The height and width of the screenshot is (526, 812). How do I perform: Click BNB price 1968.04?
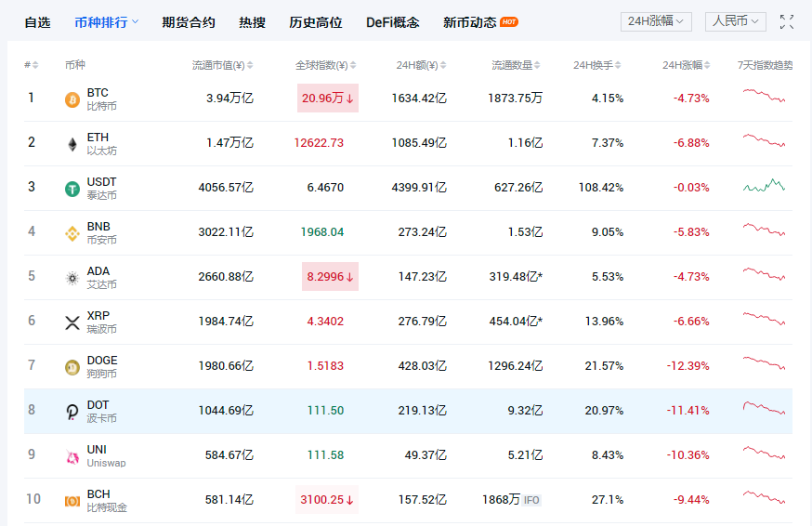pos(322,232)
